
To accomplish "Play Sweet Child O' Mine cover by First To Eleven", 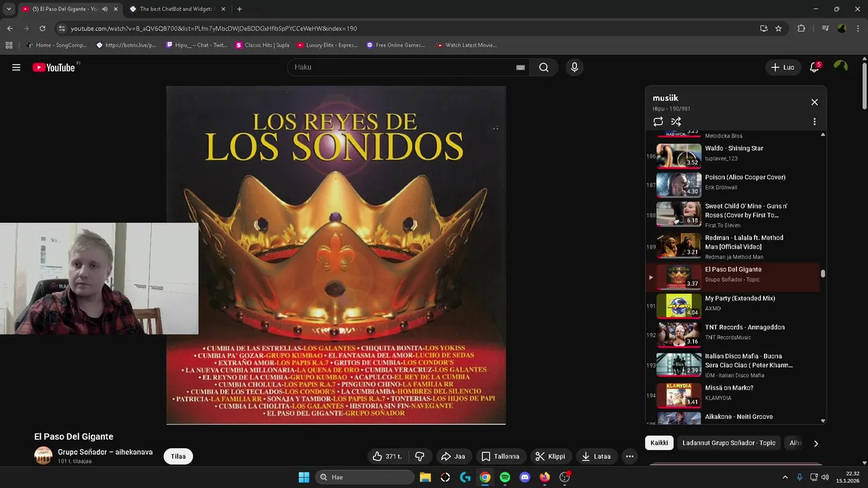I will coord(734,216).
